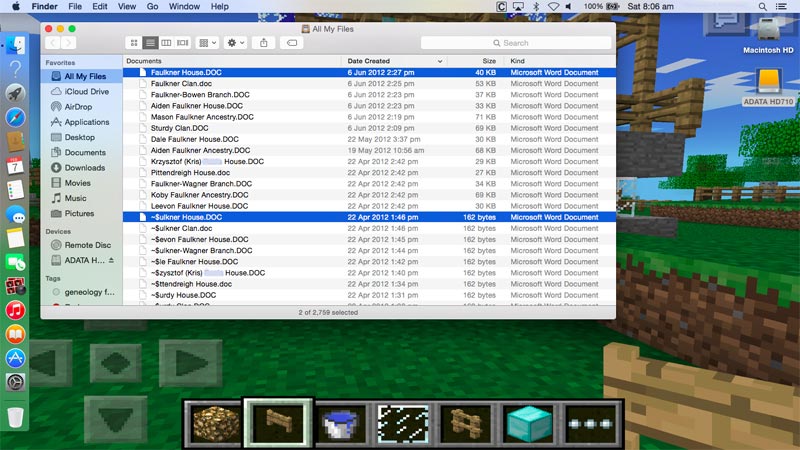Click the volume menu bar icon
This screenshot has width=800, height=450.
pos(569,7)
